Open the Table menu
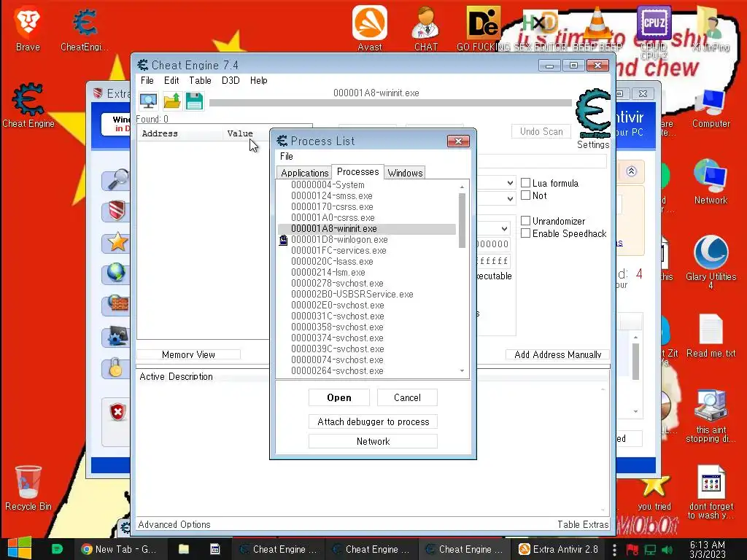The image size is (747, 560). (x=200, y=80)
